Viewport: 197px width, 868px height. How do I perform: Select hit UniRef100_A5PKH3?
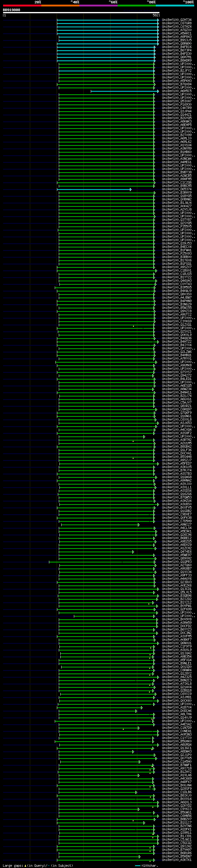[177, 81]
